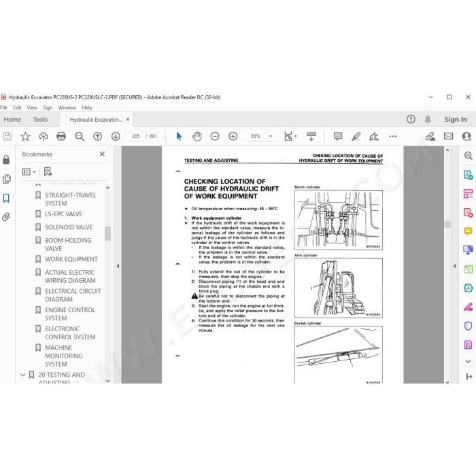Screen dimensions: 476x476
Task: Open ENGINE CONTROL SYSTEM bookmark
Action: 70,314
